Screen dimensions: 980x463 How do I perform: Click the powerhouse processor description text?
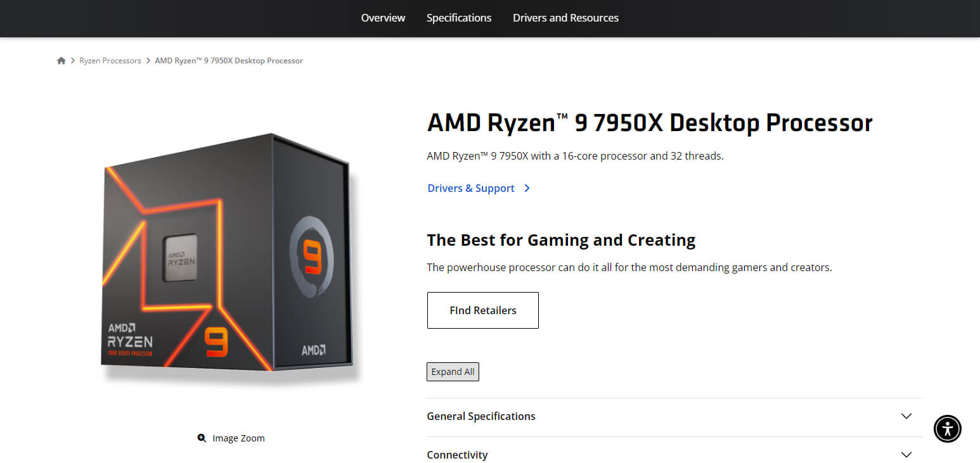(x=629, y=267)
